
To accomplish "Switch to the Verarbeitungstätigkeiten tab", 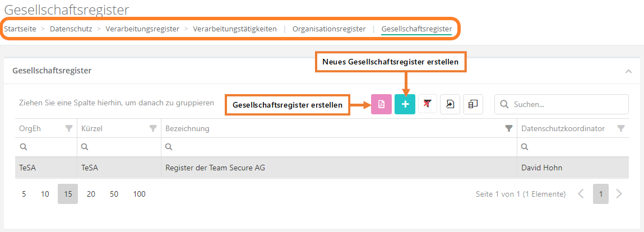I will [235, 29].
